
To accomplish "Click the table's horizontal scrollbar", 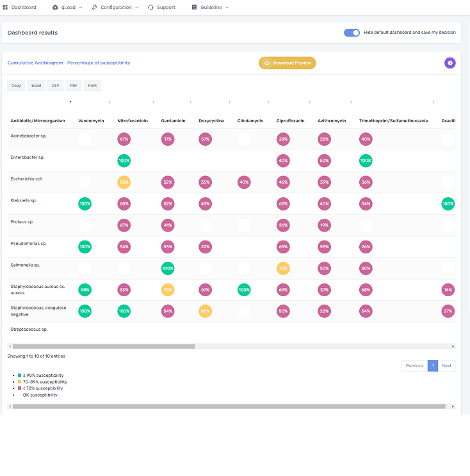I will click(102, 346).
